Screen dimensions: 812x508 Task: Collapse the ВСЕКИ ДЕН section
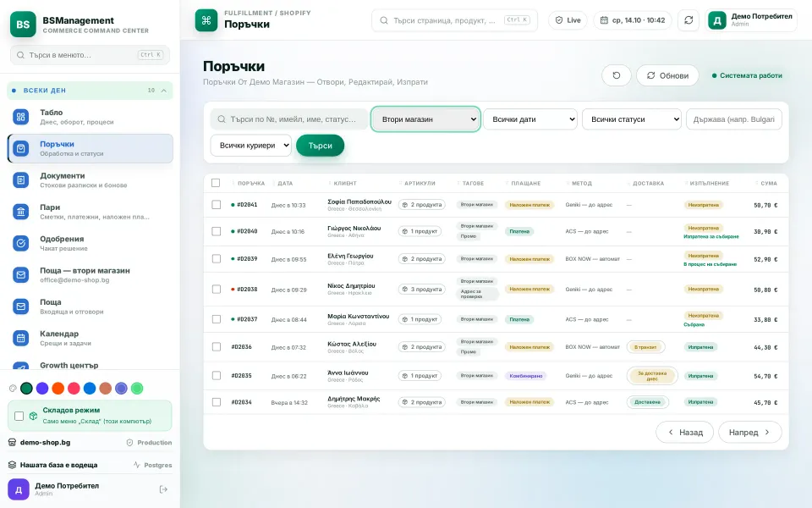pyautogui.click(x=91, y=91)
